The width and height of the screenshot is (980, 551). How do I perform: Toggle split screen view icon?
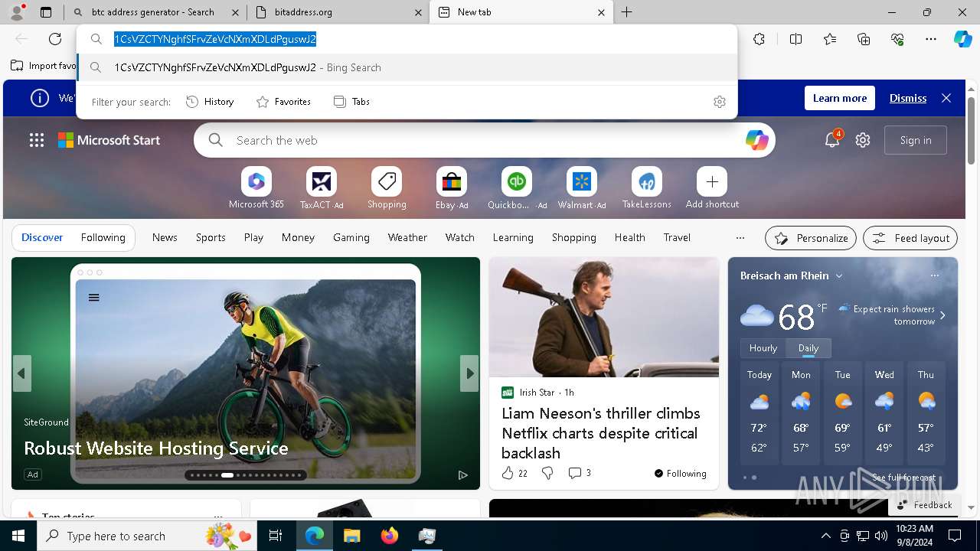tap(795, 39)
